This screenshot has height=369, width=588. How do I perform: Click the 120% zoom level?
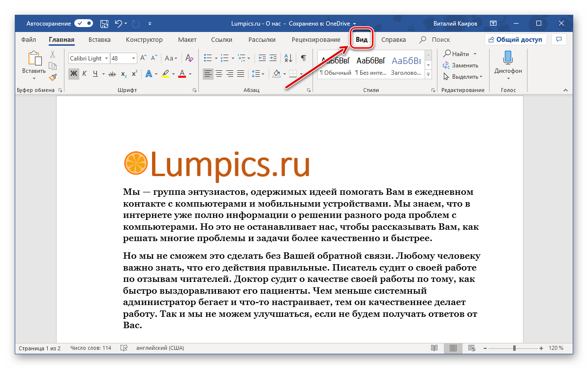coord(556,348)
